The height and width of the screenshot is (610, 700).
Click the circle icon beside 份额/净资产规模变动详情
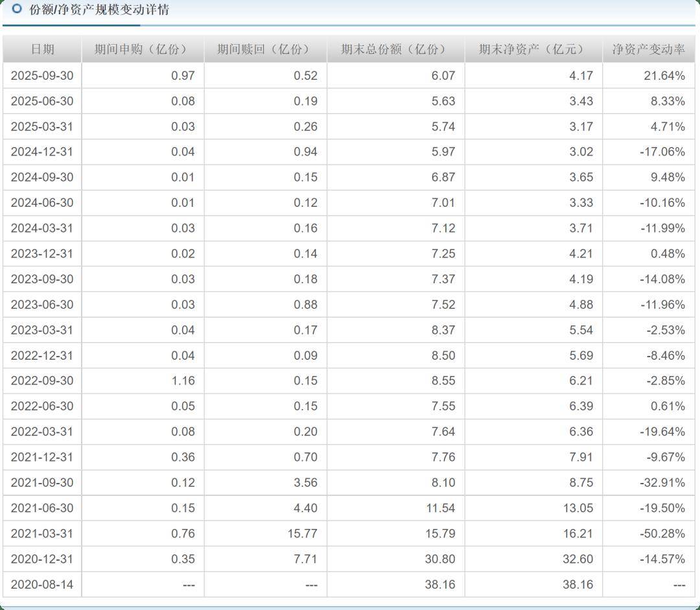click(x=17, y=9)
